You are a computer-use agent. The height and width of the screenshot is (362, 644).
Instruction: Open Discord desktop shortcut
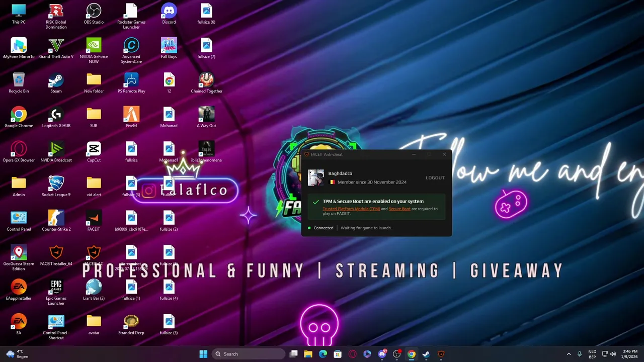coord(169,14)
